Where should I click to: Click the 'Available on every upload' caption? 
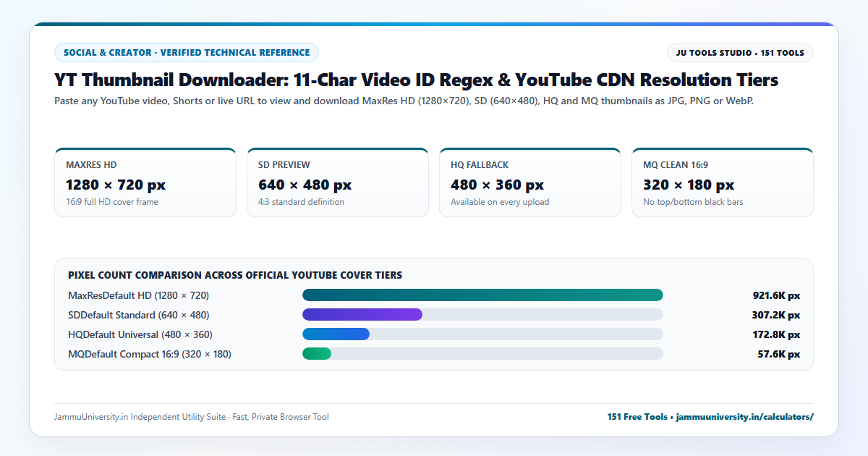pos(500,202)
